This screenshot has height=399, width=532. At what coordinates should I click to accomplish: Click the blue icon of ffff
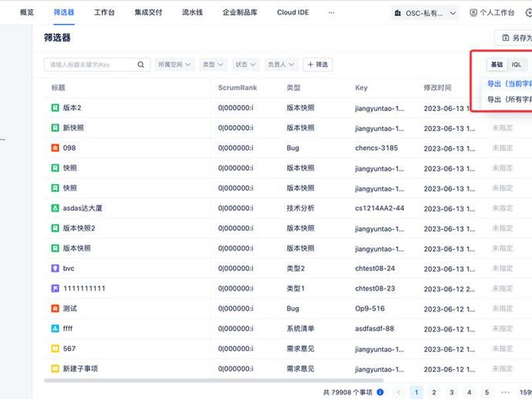point(55,329)
